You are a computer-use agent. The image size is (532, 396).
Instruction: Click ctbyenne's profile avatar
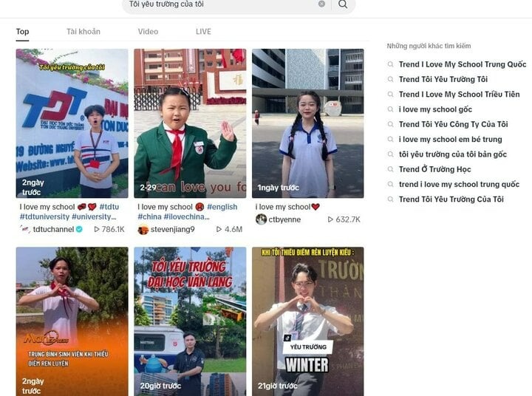(x=261, y=219)
